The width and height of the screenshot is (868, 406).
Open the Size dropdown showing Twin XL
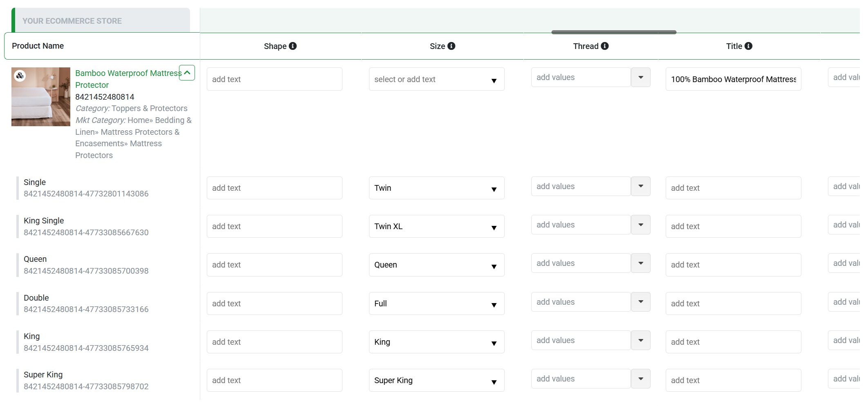click(x=436, y=226)
